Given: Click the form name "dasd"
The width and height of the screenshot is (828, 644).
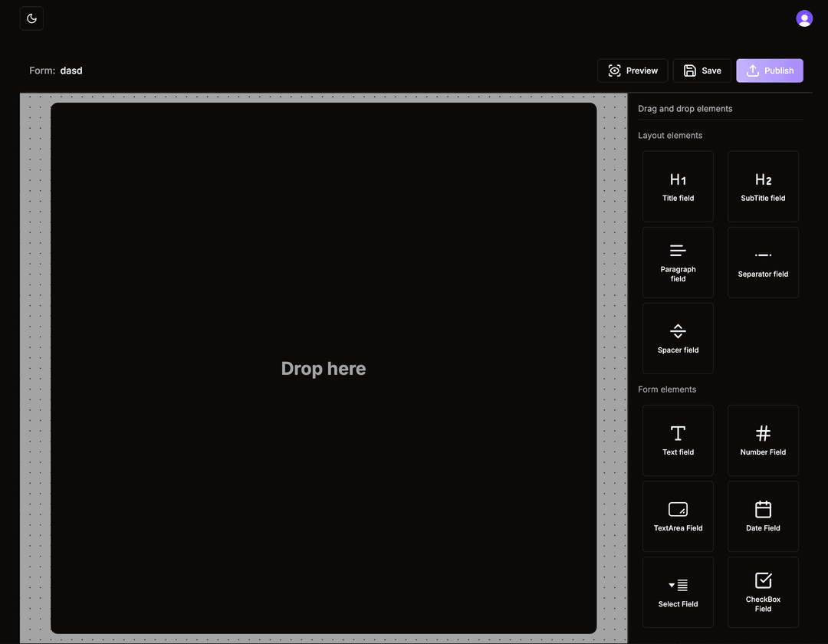Looking at the screenshot, I should [71, 71].
